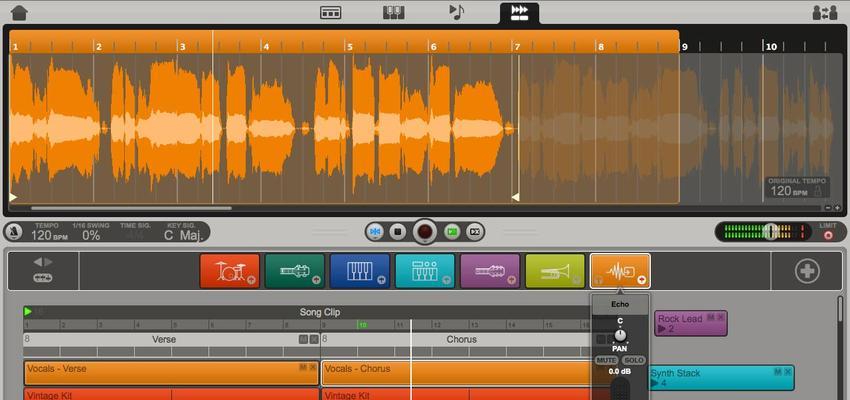Collapse the Audio track mixer dropdown arrow
Image resolution: width=850 pixels, height=400 pixels.
pos(641,280)
